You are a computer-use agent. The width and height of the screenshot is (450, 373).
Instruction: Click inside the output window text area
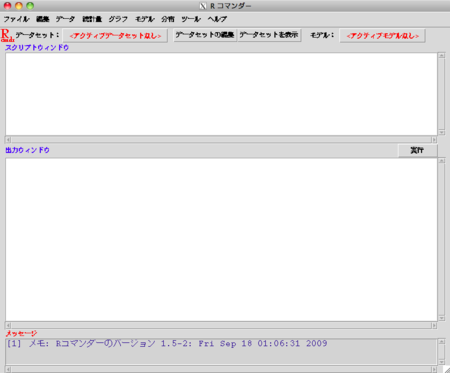coord(221,240)
